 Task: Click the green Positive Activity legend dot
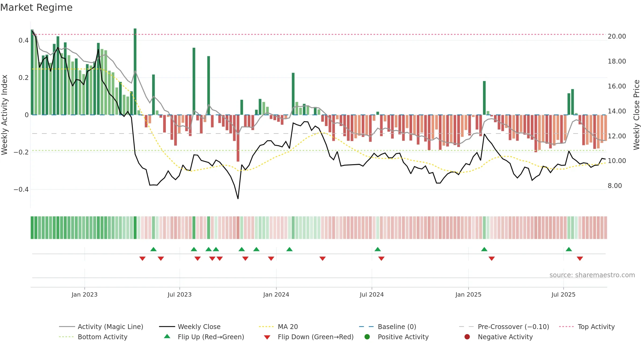pyautogui.click(x=367, y=337)
